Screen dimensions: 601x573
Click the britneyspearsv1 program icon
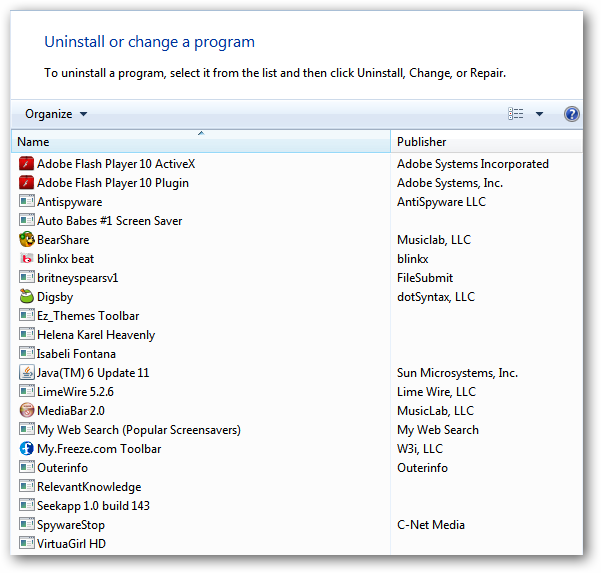click(x=26, y=277)
